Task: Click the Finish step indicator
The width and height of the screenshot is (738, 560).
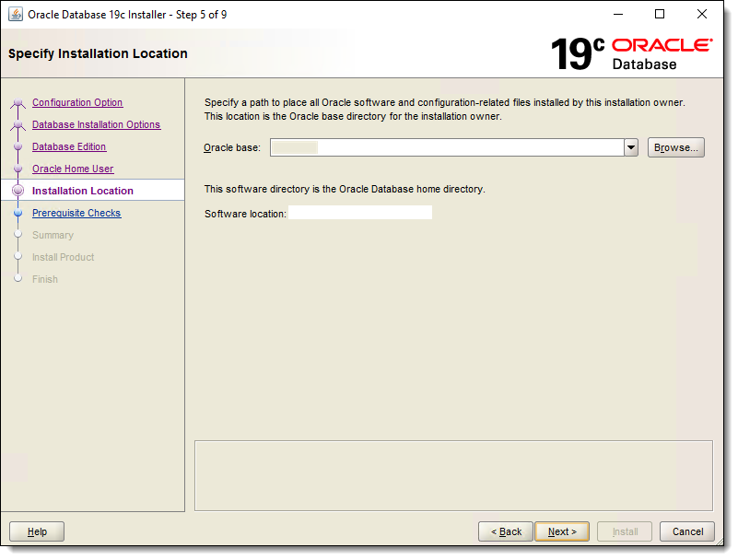Action: pos(18,279)
